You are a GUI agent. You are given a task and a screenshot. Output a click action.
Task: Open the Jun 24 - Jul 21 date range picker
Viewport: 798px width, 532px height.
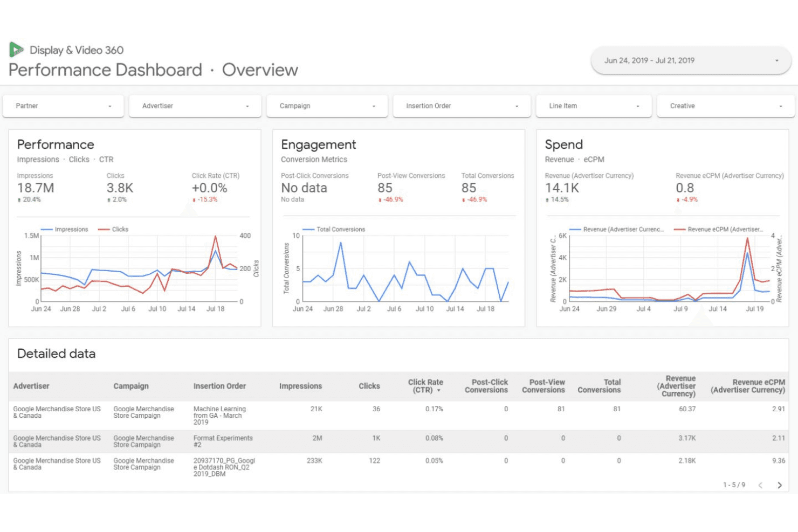point(691,60)
